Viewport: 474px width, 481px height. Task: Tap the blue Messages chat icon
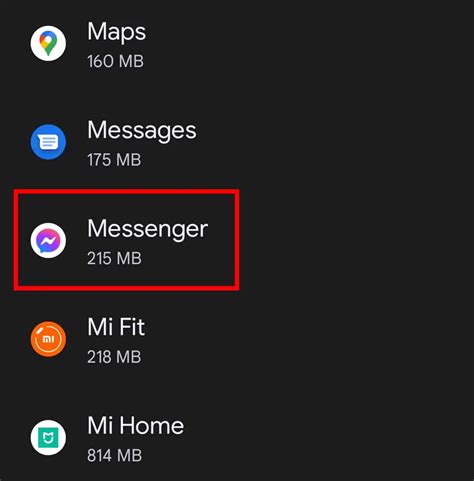pyautogui.click(x=48, y=142)
